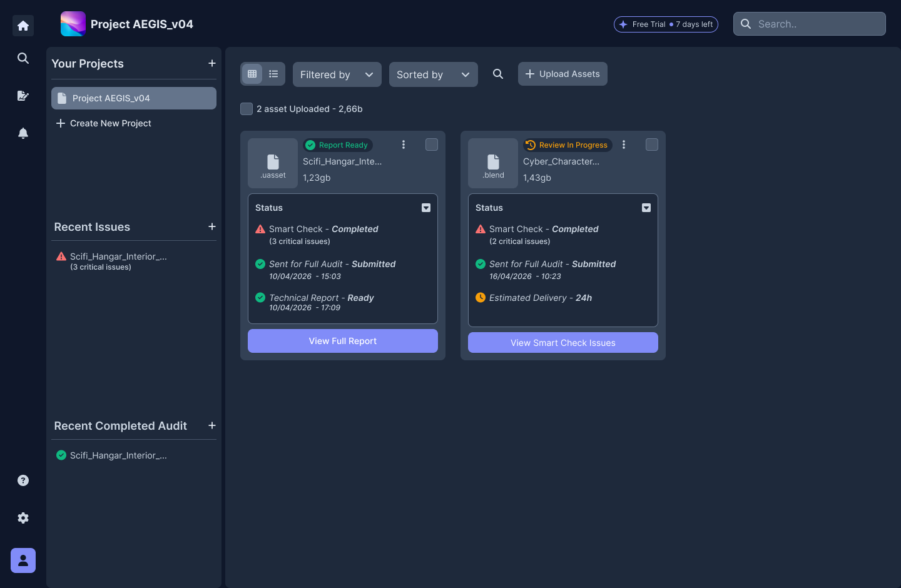Select Project AEGIS_v04 in Your Projects

click(134, 98)
